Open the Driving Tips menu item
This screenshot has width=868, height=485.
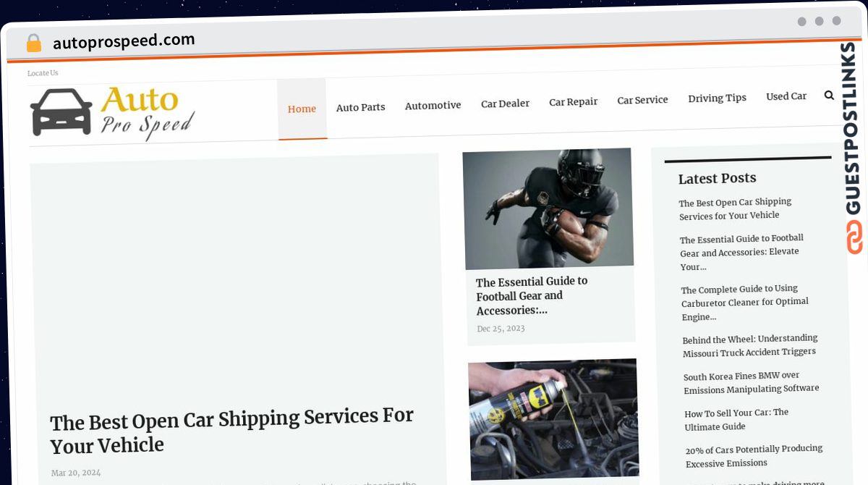click(717, 98)
